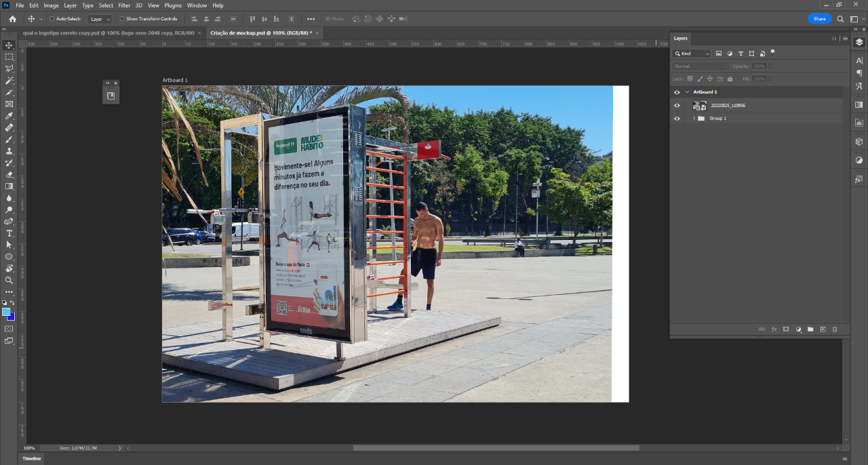
Task: Open the Plugins menu
Action: (173, 5)
